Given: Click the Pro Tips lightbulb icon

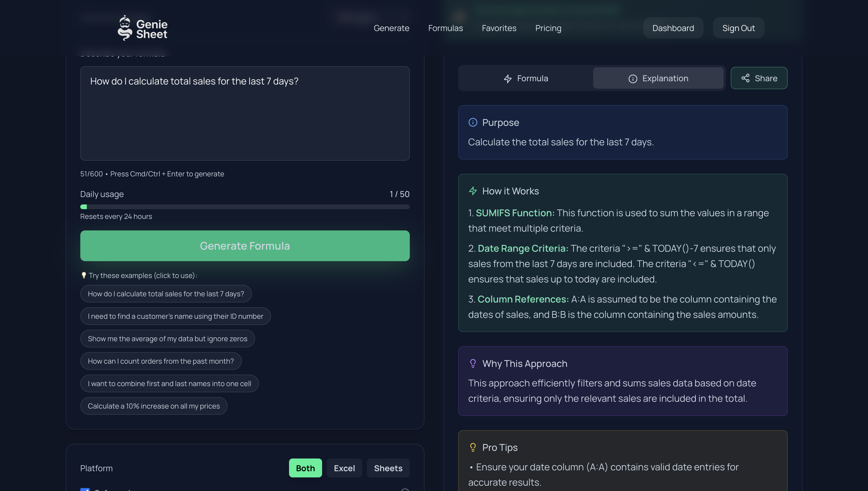Looking at the screenshot, I should point(473,447).
